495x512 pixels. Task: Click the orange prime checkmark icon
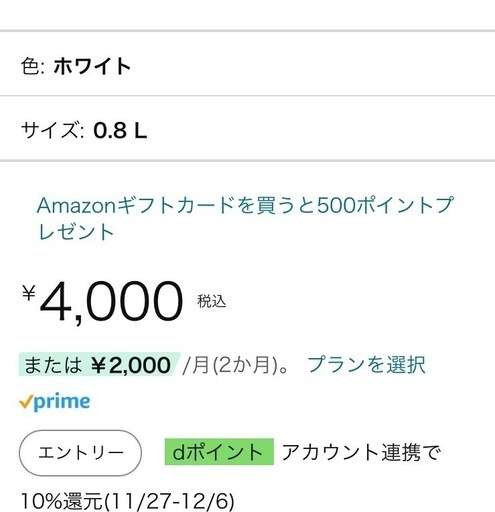pos(26,402)
